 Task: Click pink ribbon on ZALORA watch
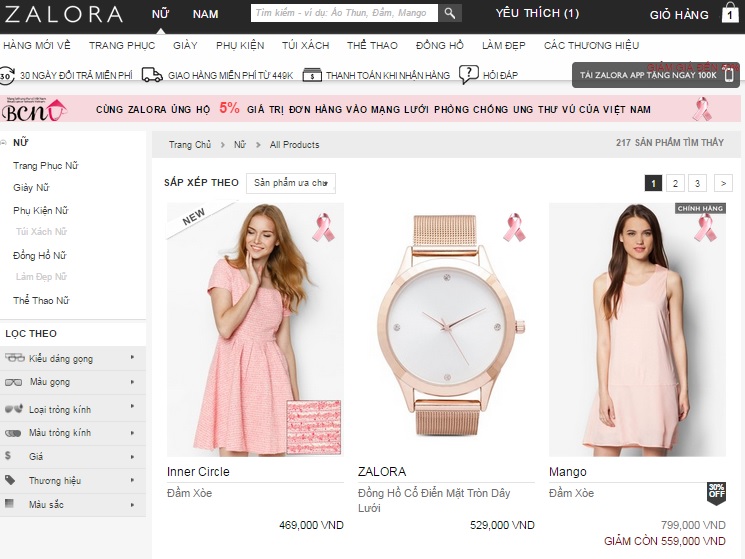click(x=514, y=227)
